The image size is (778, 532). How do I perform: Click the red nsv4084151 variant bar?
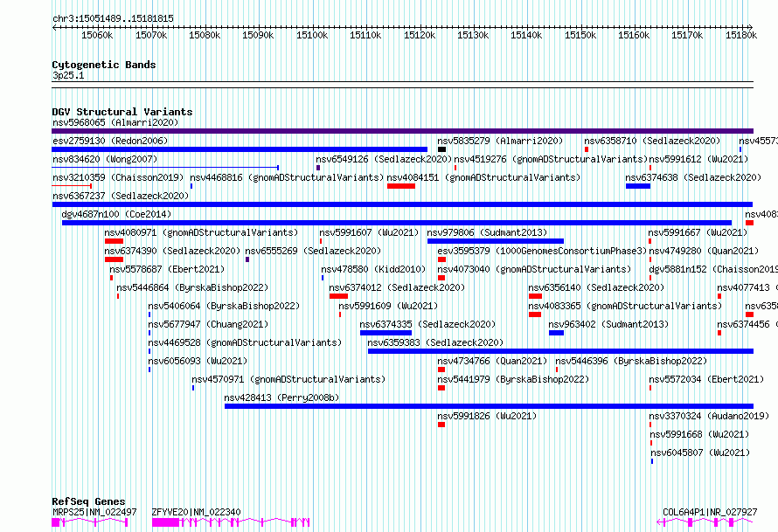401,186
